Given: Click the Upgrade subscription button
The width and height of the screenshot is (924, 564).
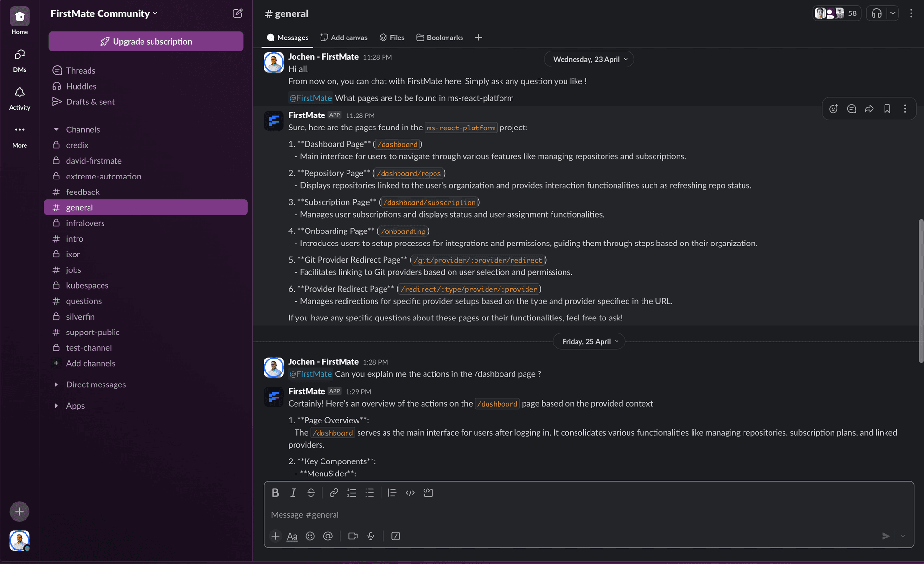Looking at the screenshot, I should coord(146,41).
